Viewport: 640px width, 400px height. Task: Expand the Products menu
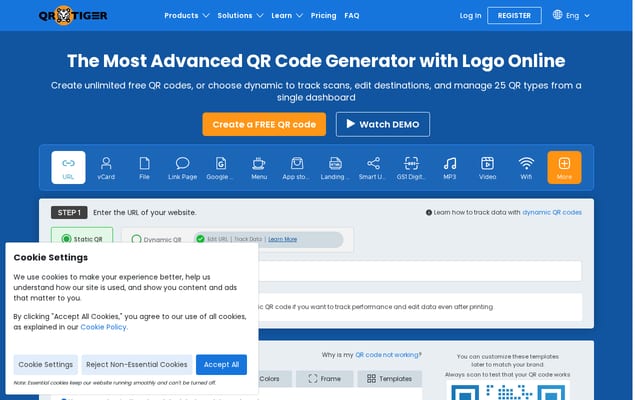pyautogui.click(x=187, y=16)
